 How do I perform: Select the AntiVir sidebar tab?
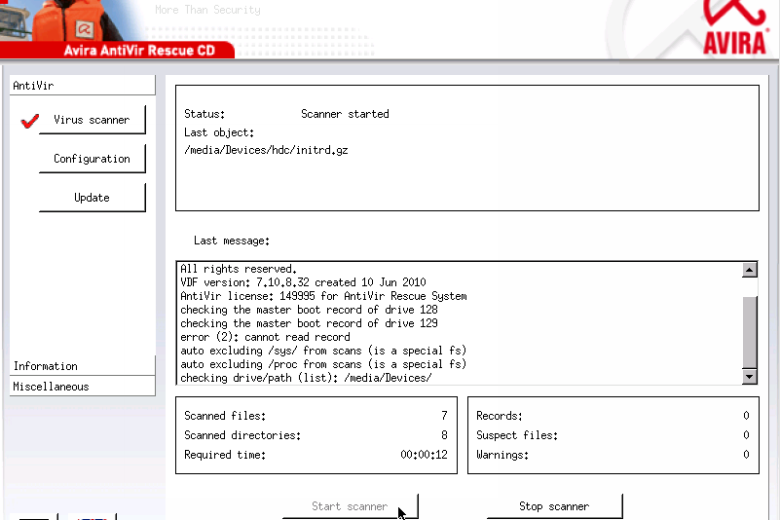tap(83, 86)
